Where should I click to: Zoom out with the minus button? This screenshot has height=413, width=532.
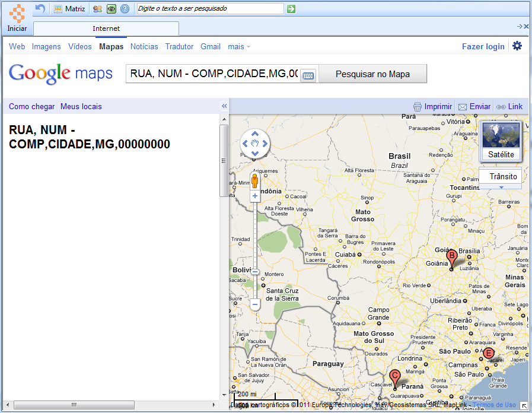[x=255, y=304]
